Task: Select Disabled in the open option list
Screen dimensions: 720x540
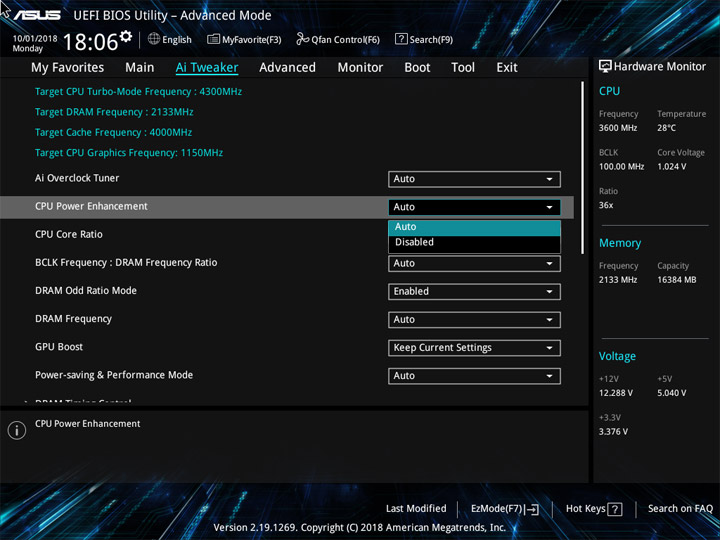Action: point(474,242)
